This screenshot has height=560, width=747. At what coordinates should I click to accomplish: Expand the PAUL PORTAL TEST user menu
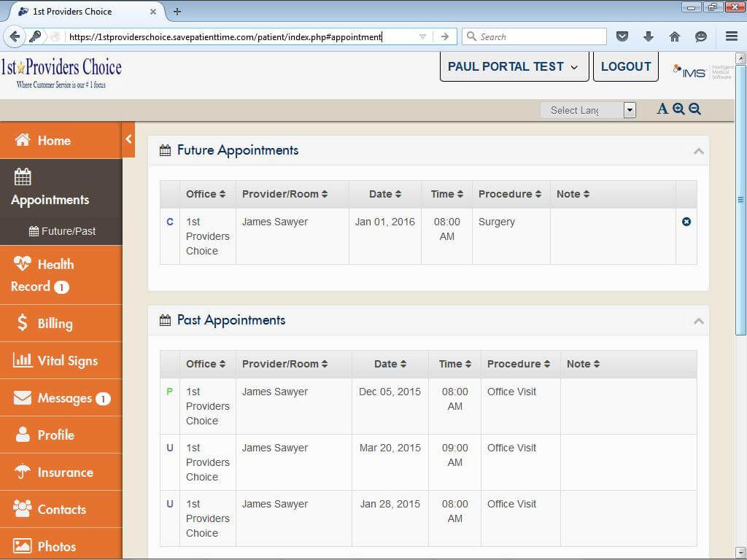pyautogui.click(x=514, y=66)
